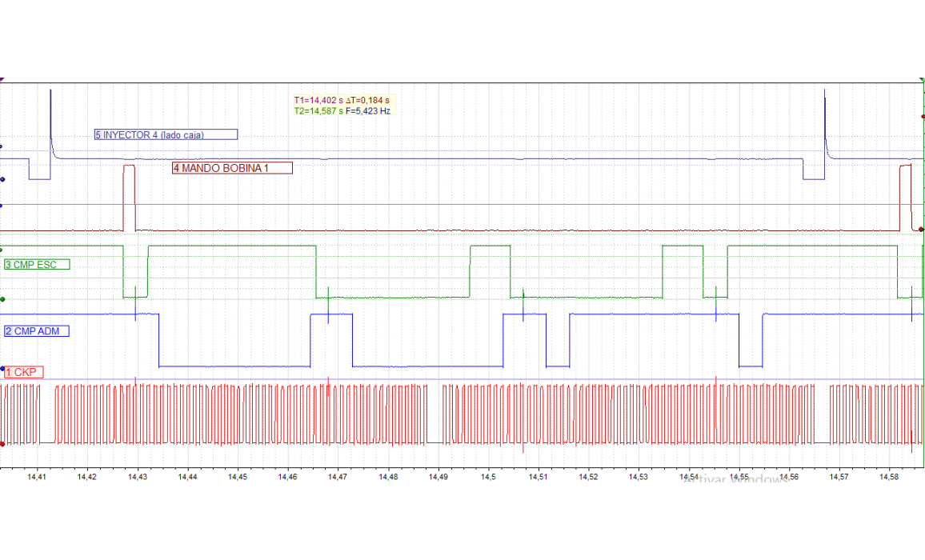Click the T2=14,587 s frequency readout line
The width and height of the screenshot is (925, 560).
pyautogui.click(x=342, y=111)
